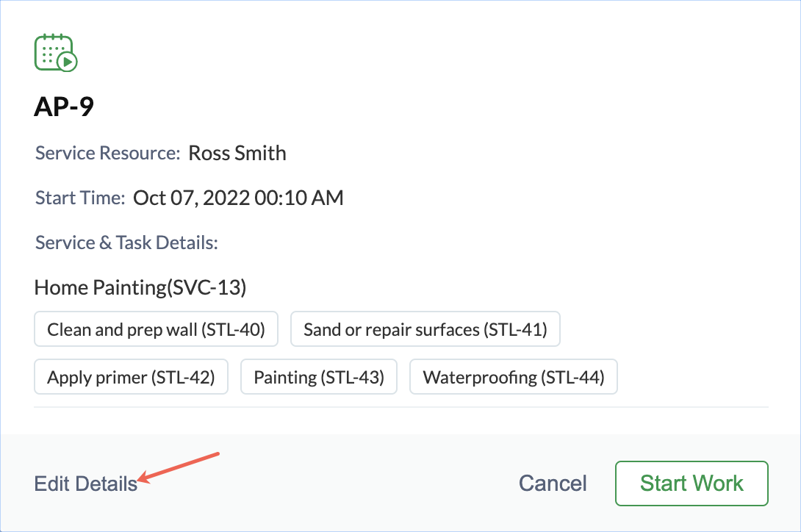
Task: Select the Ross Smith resource name
Action: coord(237,154)
